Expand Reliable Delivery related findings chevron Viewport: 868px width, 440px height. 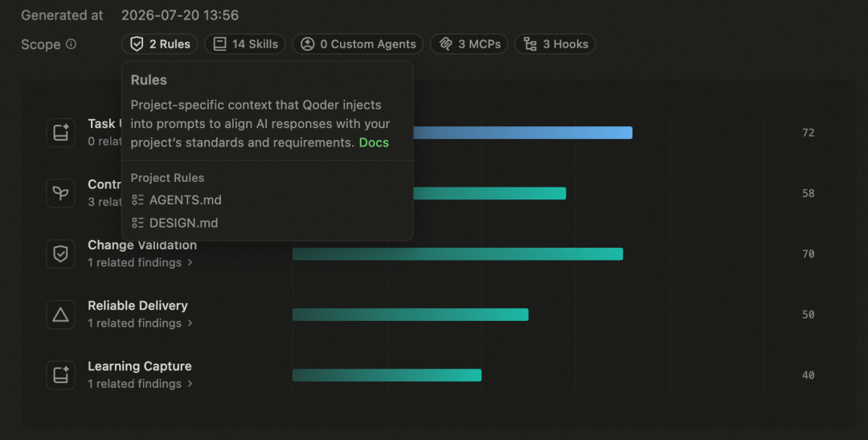[190, 323]
